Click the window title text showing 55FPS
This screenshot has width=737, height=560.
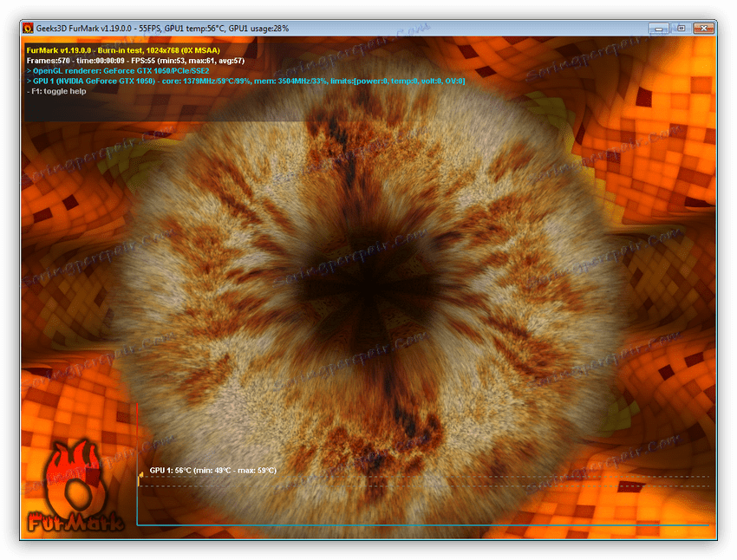[162, 29]
